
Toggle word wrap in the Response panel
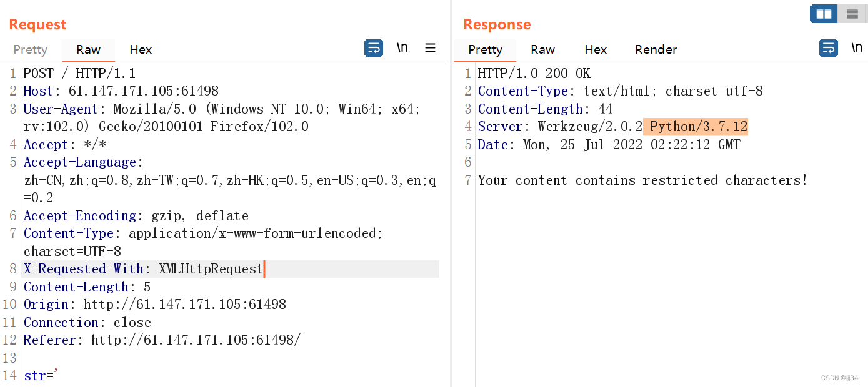tap(829, 48)
